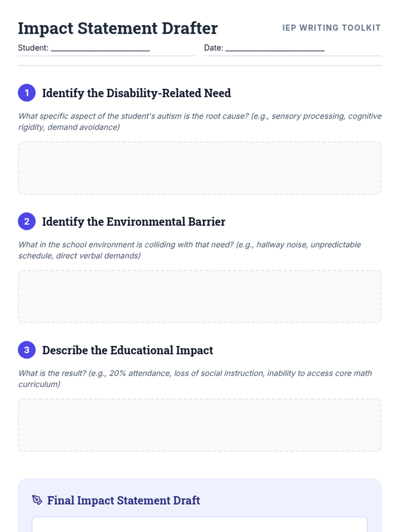Click the step 3 number badge
This screenshot has width=399, height=532.
click(27, 350)
